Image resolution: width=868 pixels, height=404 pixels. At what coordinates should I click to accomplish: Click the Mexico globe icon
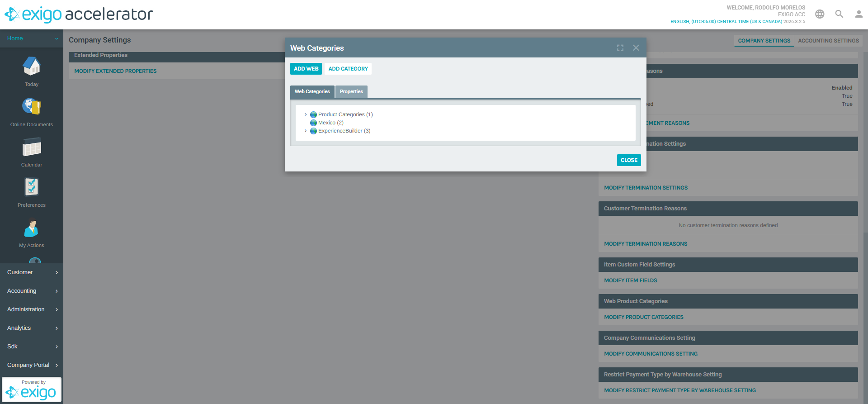(313, 123)
